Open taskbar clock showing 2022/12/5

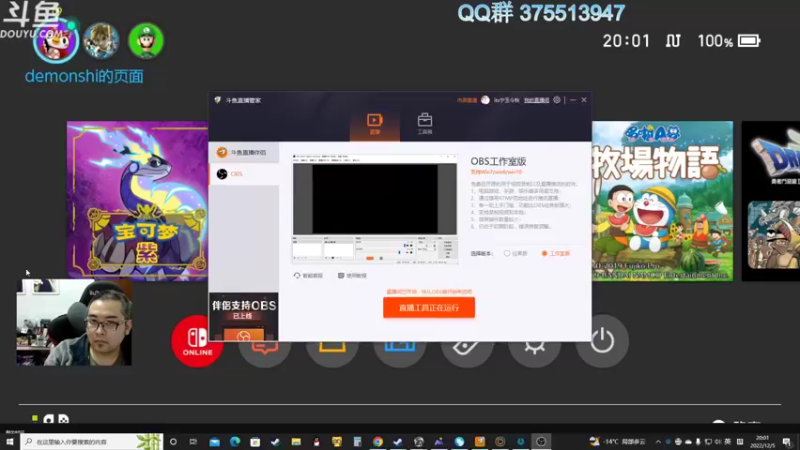(763, 442)
